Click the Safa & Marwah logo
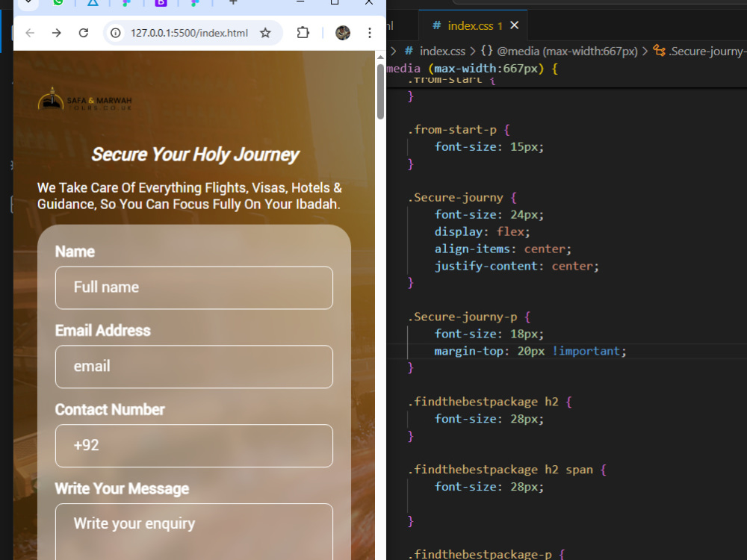 pos(85,99)
